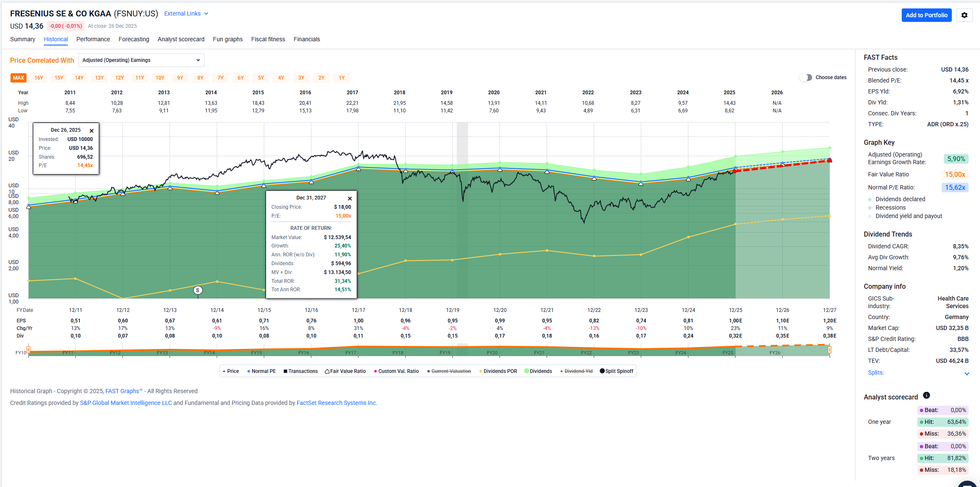Click the Analyst scorecard info icon

point(926,395)
